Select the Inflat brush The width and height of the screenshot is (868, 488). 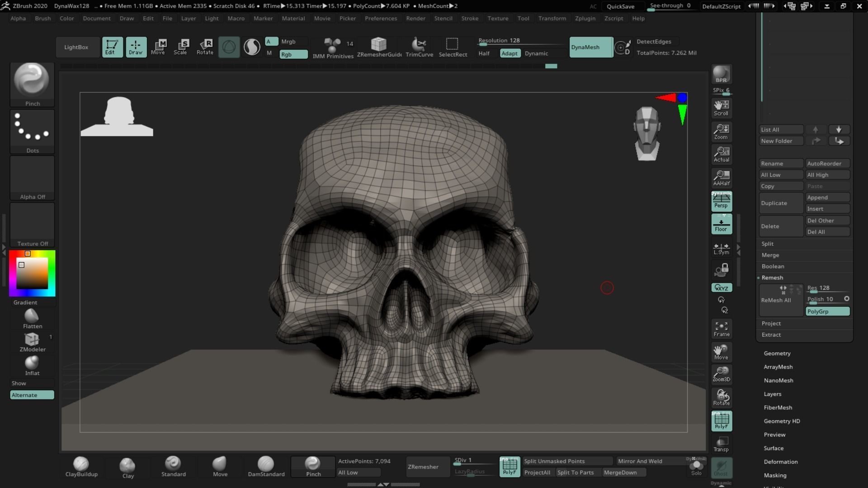pos(32,366)
